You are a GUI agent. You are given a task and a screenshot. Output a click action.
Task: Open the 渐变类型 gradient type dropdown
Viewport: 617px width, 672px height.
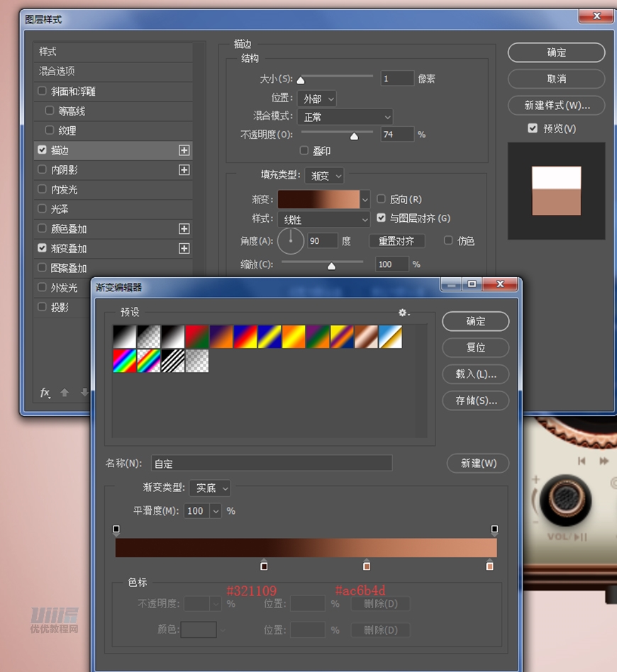click(211, 488)
